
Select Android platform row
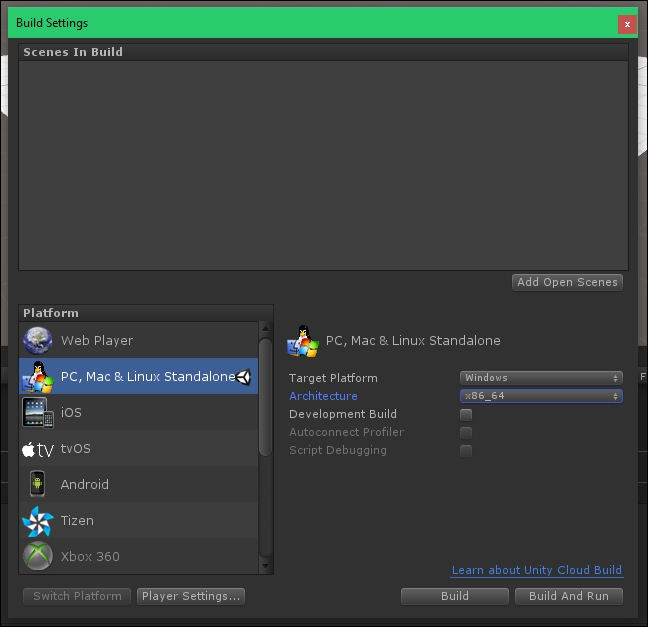click(138, 484)
